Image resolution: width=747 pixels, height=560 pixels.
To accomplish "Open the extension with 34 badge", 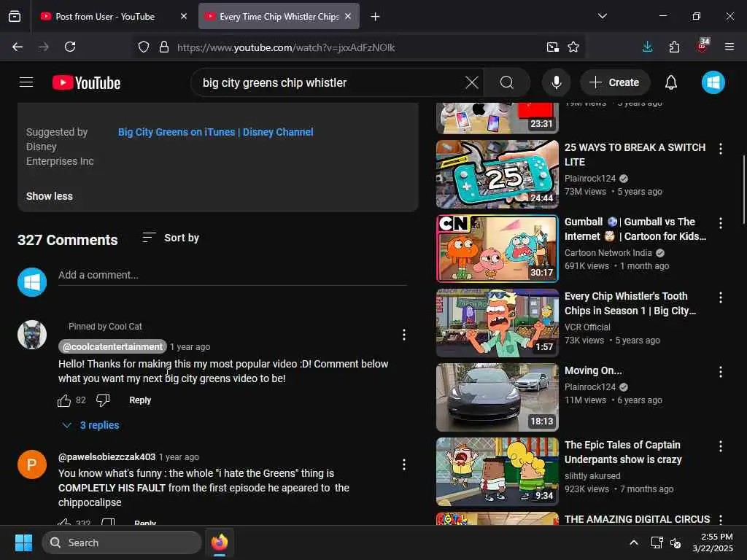I will pyautogui.click(x=703, y=46).
